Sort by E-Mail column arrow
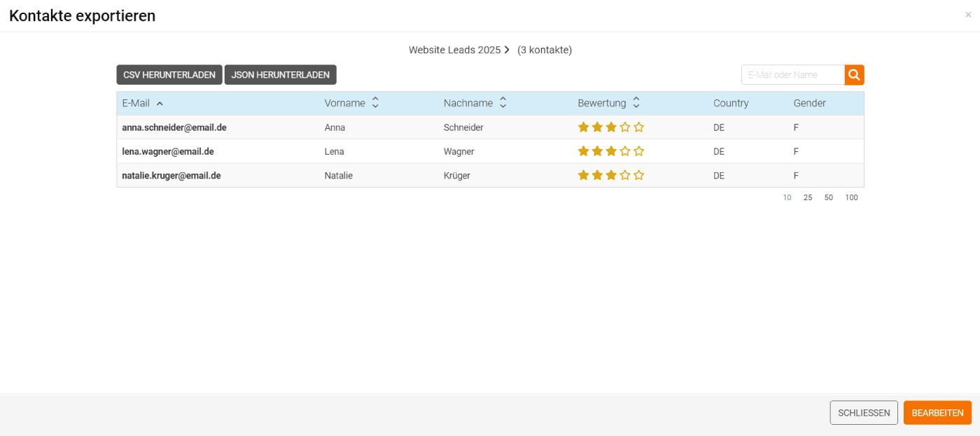This screenshot has width=980, height=436. point(160,104)
